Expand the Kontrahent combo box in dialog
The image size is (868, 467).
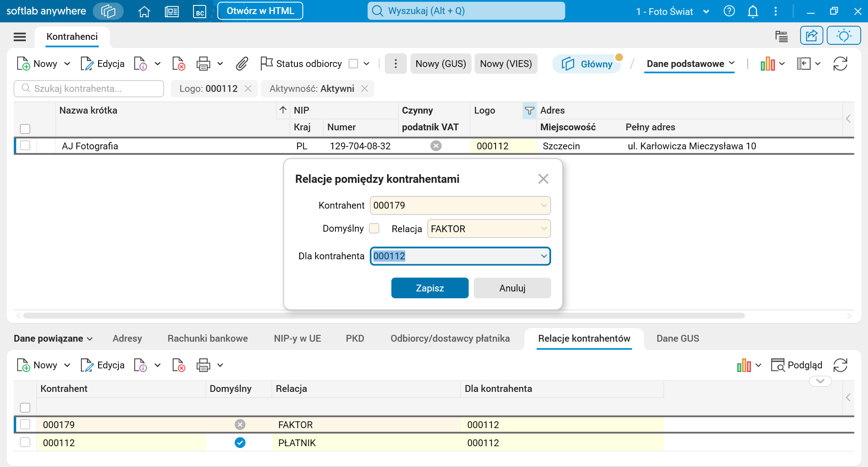coord(544,205)
